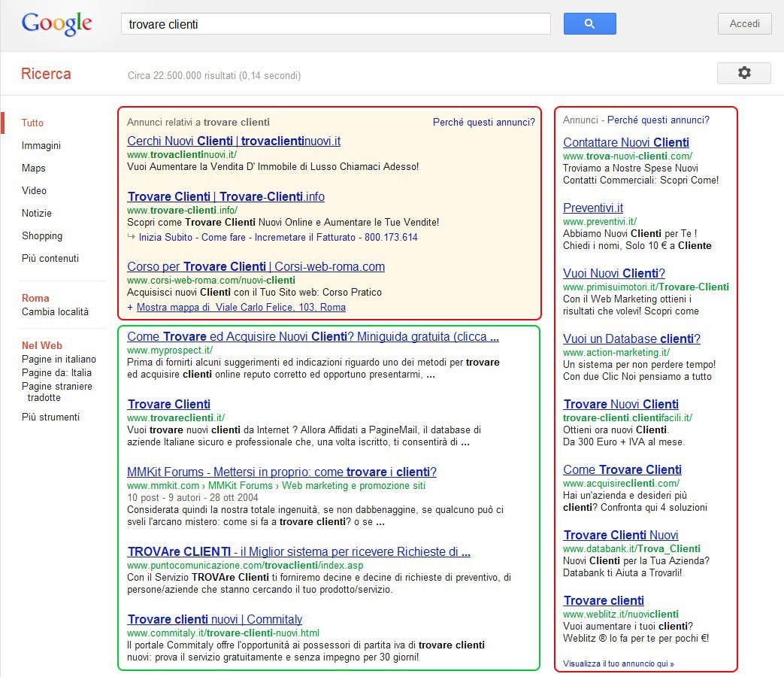Switch to Shopping results
The width and height of the screenshot is (784, 677).
point(42,235)
